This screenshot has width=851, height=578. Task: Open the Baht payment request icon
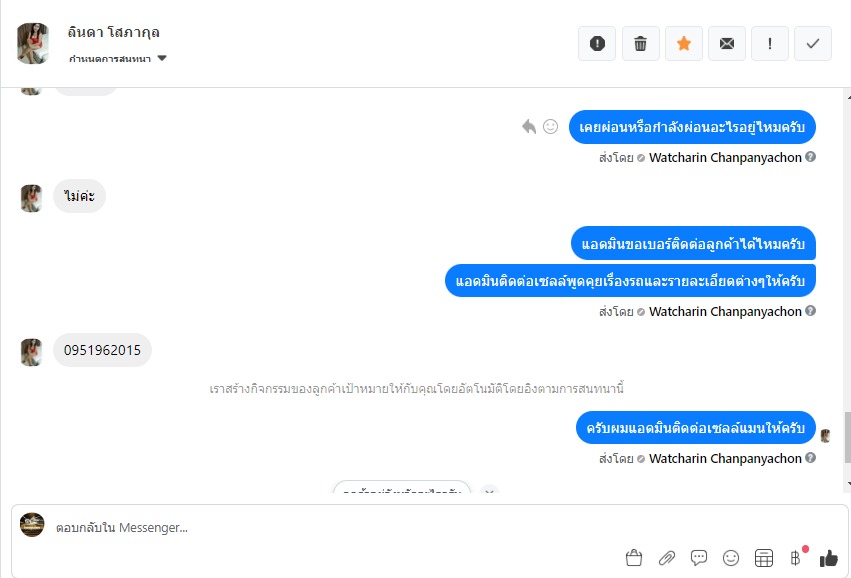coord(796,557)
